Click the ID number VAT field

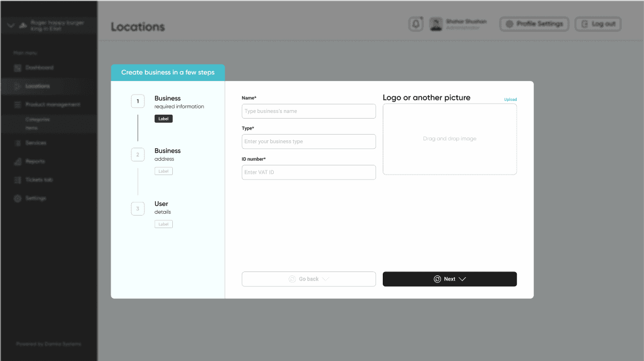tap(309, 172)
